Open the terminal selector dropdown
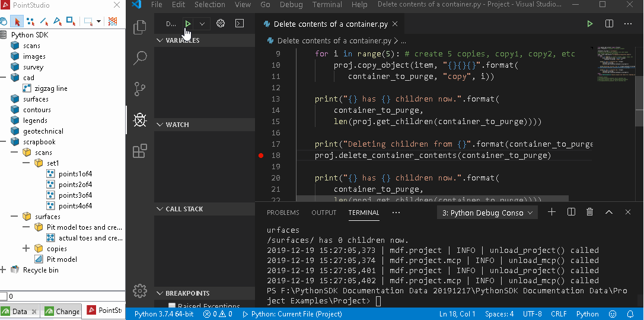644x320 pixels. coord(486,213)
